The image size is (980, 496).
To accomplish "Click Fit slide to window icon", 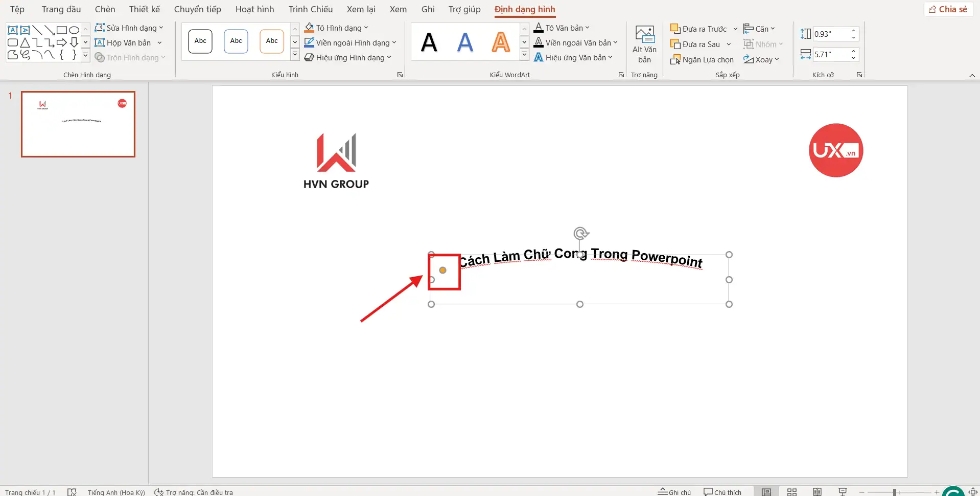I will point(973,492).
